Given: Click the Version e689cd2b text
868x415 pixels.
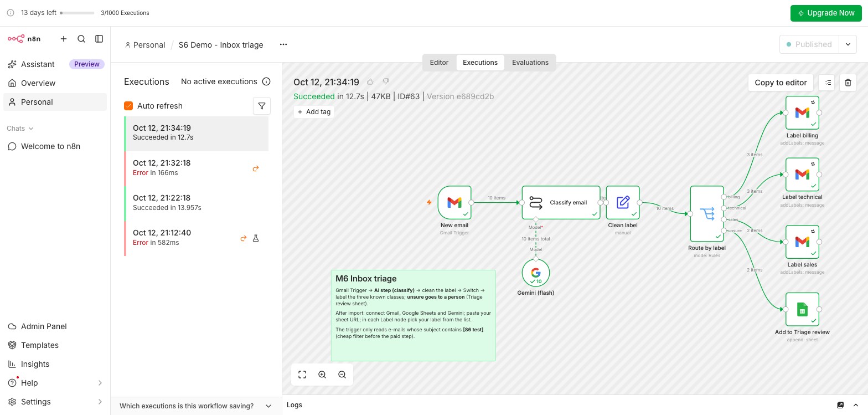Looking at the screenshot, I should pyautogui.click(x=461, y=96).
